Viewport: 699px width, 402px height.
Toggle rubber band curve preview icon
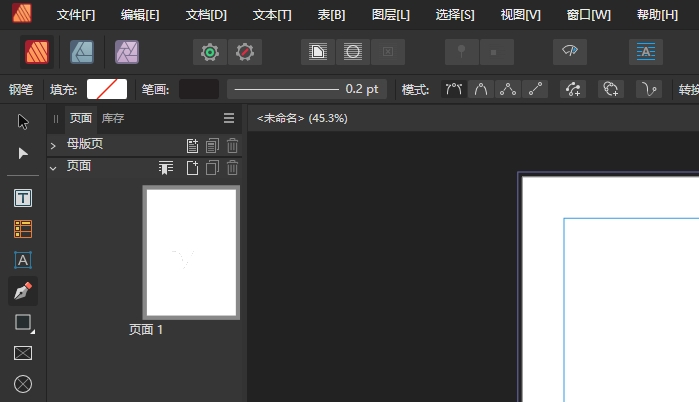coord(649,90)
